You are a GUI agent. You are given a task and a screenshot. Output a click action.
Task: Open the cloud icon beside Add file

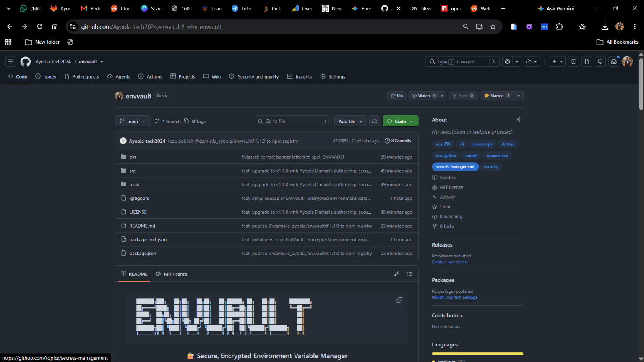click(374, 121)
